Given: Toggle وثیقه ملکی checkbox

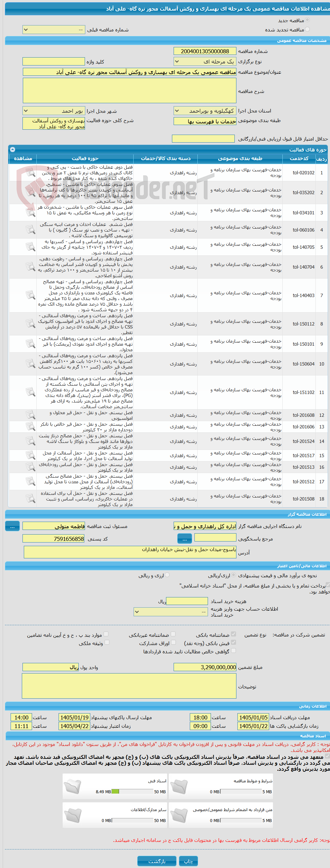Looking at the screenshot, I should pyautogui.click(x=107, y=642).
